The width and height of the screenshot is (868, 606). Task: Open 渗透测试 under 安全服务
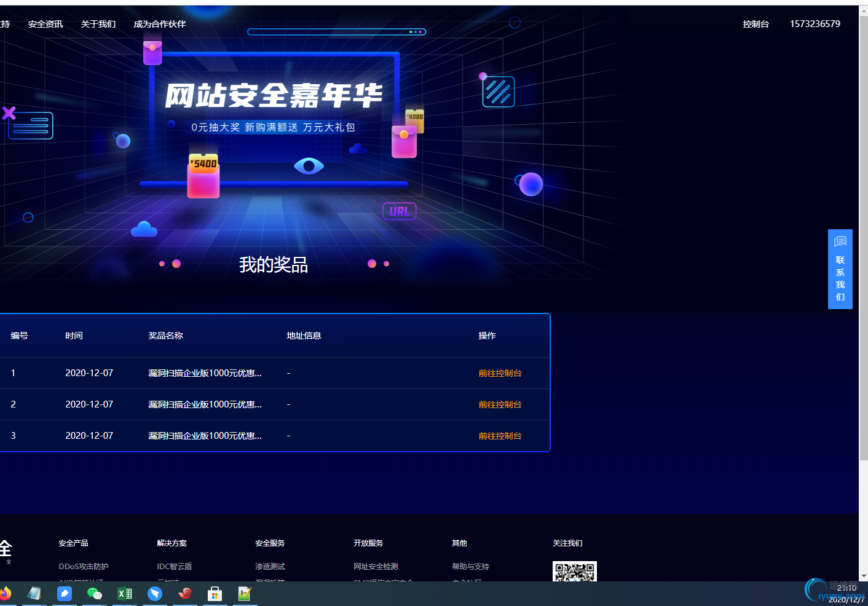point(270,566)
